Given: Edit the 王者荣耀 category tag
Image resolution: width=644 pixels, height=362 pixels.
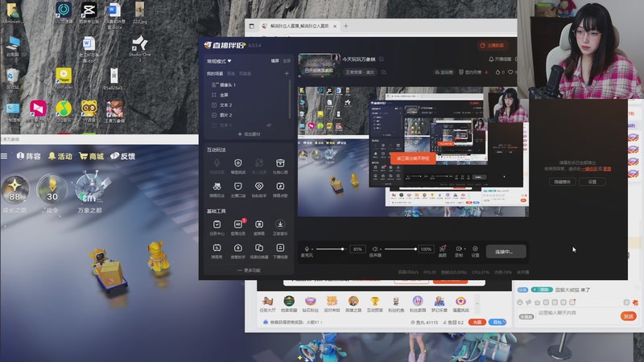Looking at the screenshot, I should click(384, 72).
